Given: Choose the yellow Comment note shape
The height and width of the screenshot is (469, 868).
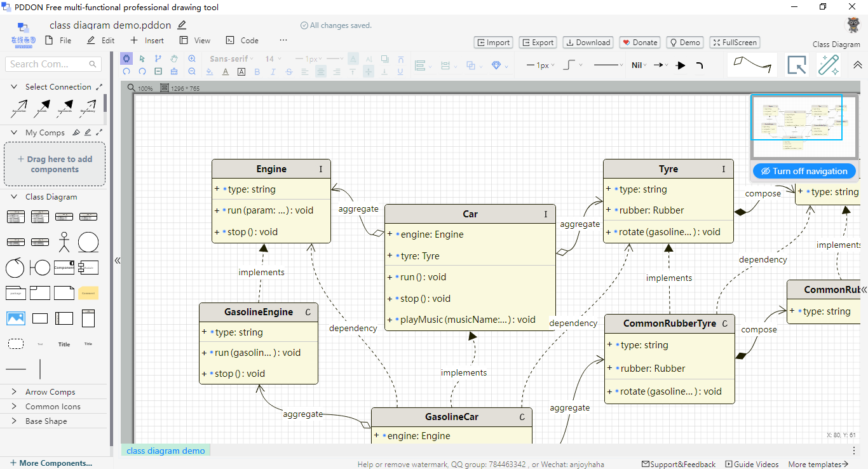Looking at the screenshot, I should [88, 293].
